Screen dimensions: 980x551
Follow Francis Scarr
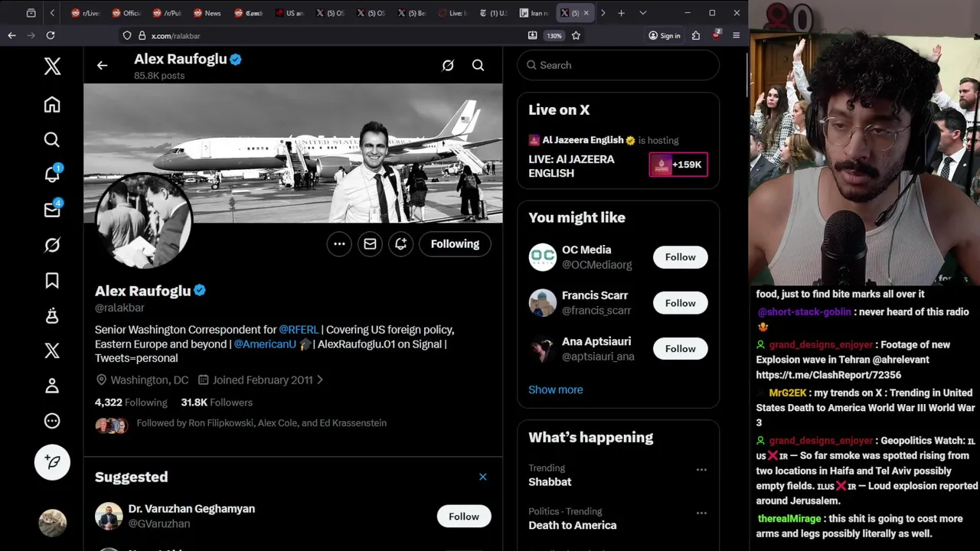[680, 303]
